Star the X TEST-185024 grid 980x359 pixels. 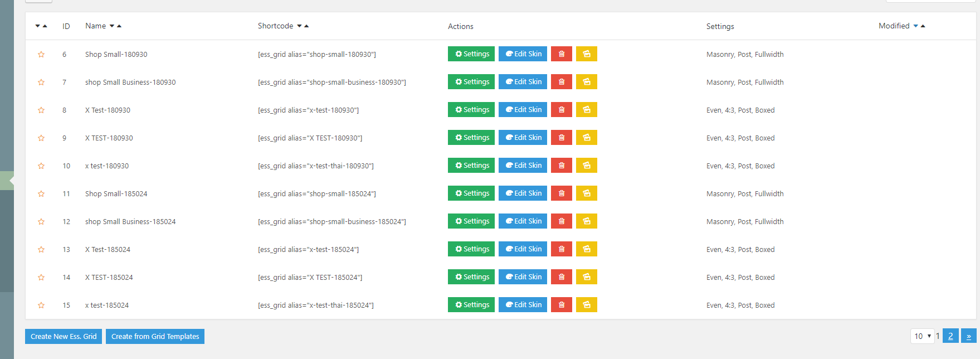[41, 278]
